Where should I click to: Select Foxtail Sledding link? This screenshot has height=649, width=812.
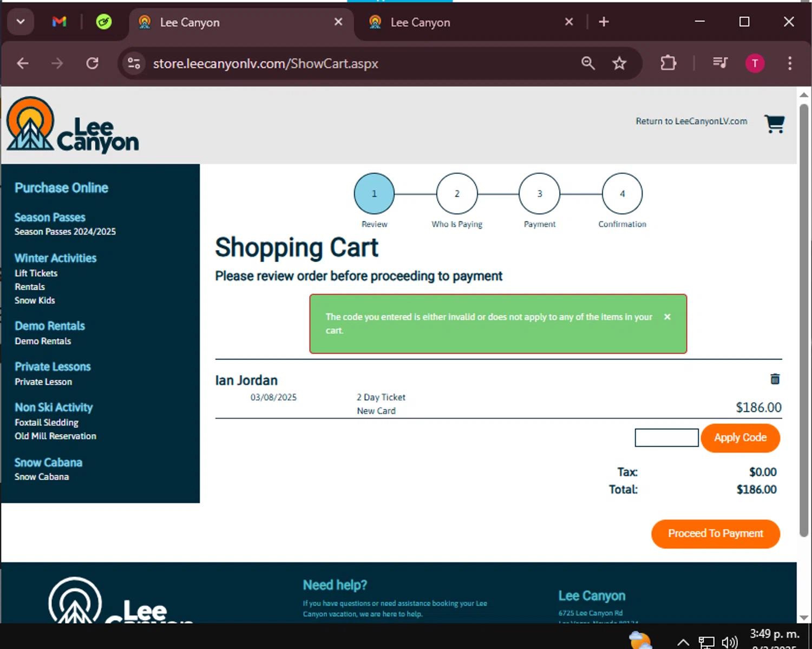47,422
